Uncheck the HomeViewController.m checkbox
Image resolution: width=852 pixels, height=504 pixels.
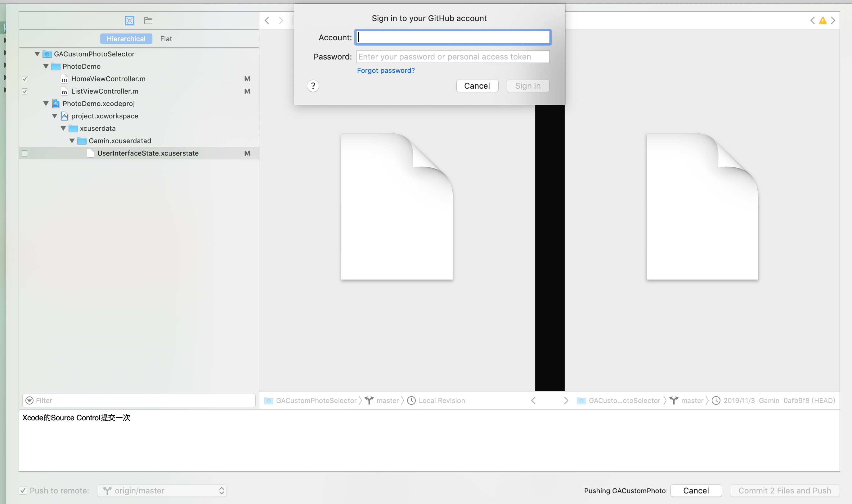[x=25, y=79]
